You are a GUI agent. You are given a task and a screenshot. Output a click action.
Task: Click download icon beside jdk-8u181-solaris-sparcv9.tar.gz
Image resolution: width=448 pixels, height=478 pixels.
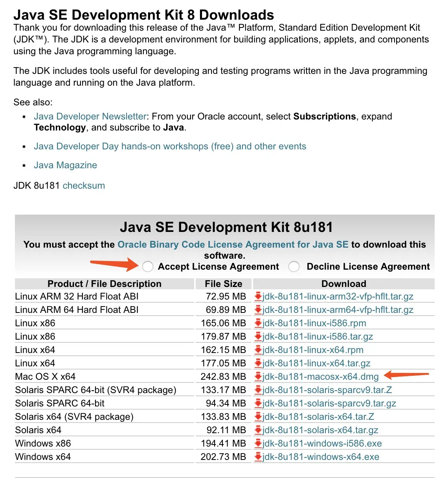(258, 403)
